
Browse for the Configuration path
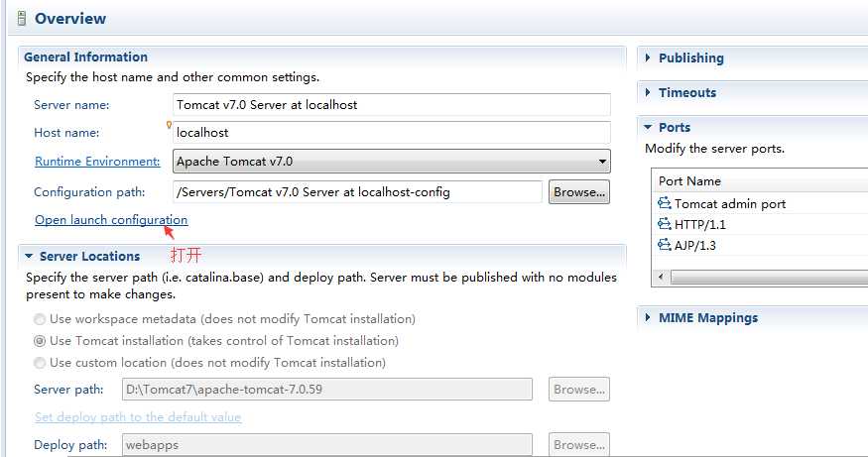[x=579, y=192]
